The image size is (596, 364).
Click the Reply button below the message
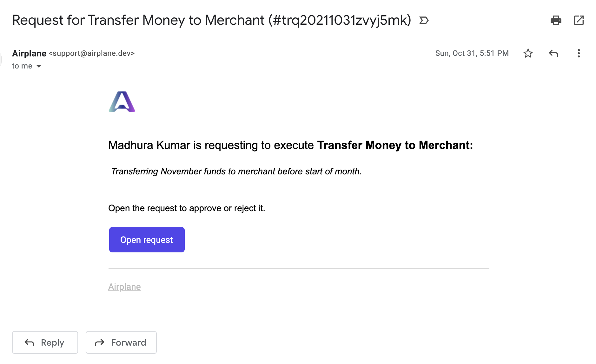[x=45, y=342]
